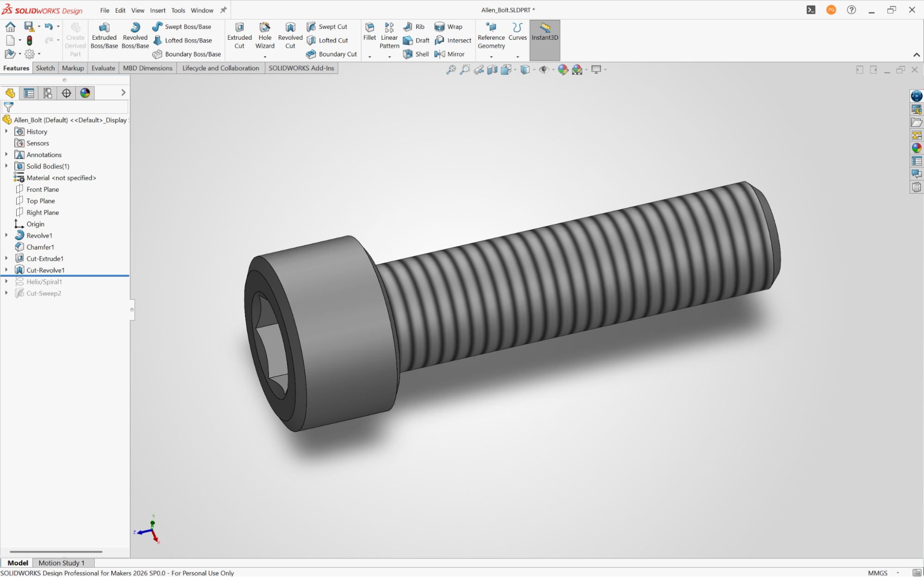Expand additional manager tabs chevron
Screen dimensions: 924x577
pos(123,92)
